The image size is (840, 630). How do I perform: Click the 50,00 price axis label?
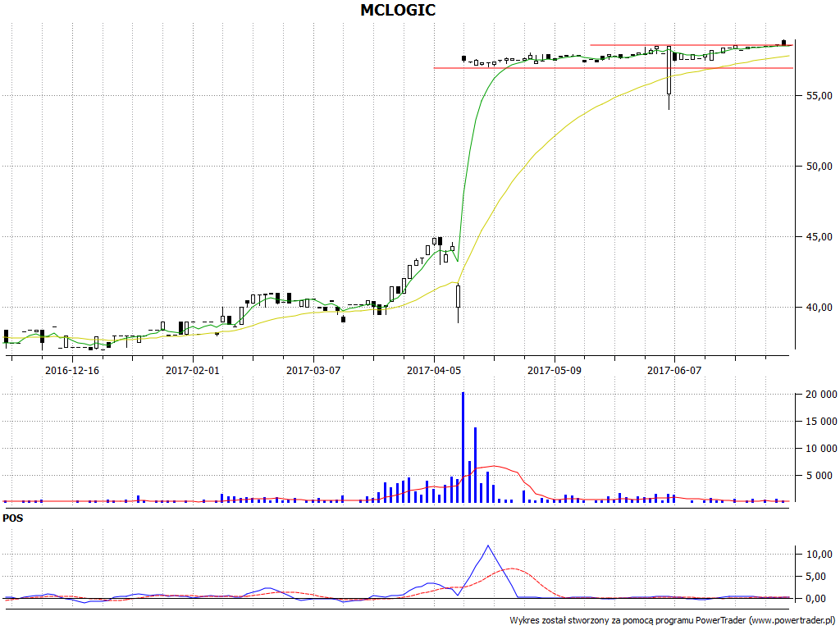point(819,167)
